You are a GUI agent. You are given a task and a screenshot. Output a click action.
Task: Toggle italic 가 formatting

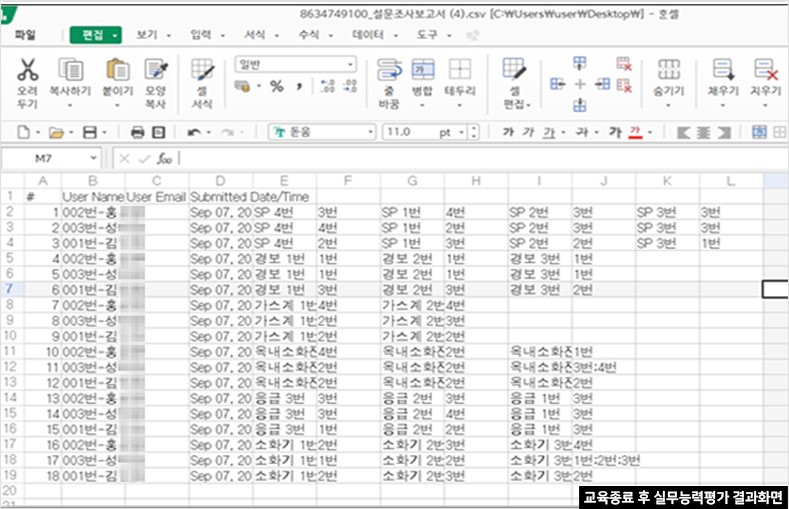[x=528, y=132]
